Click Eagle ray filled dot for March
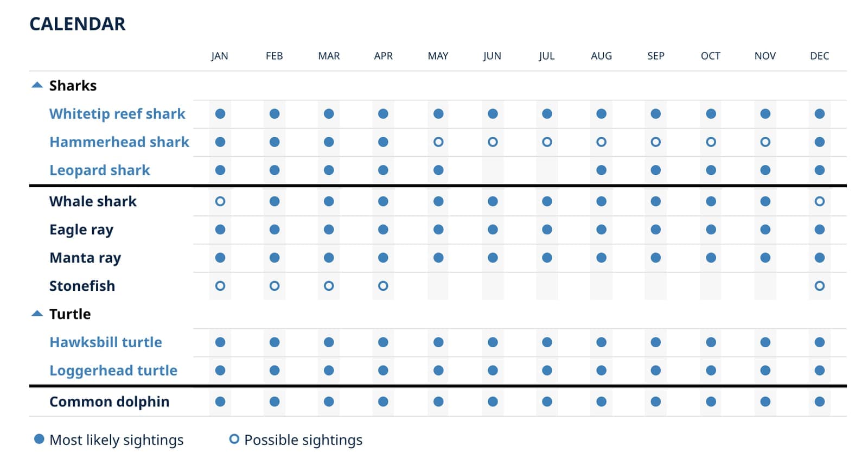 pyautogui.click(x=329, y=230)
